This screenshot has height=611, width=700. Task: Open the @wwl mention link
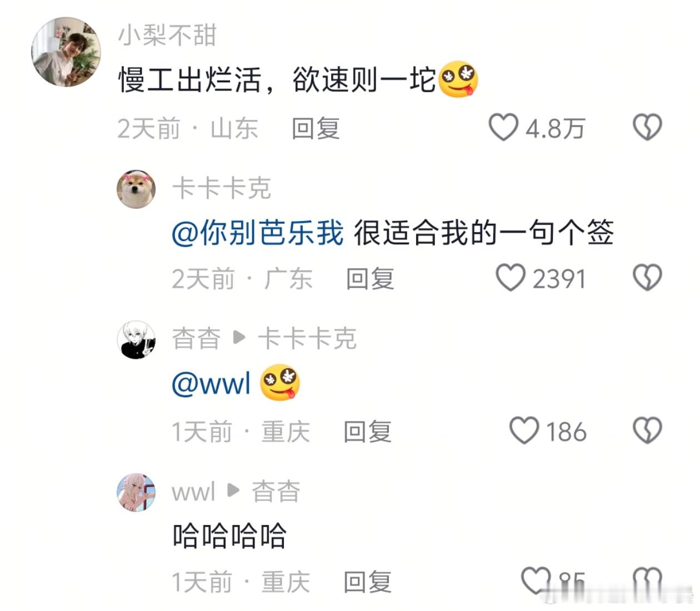(x=212, y=383)
